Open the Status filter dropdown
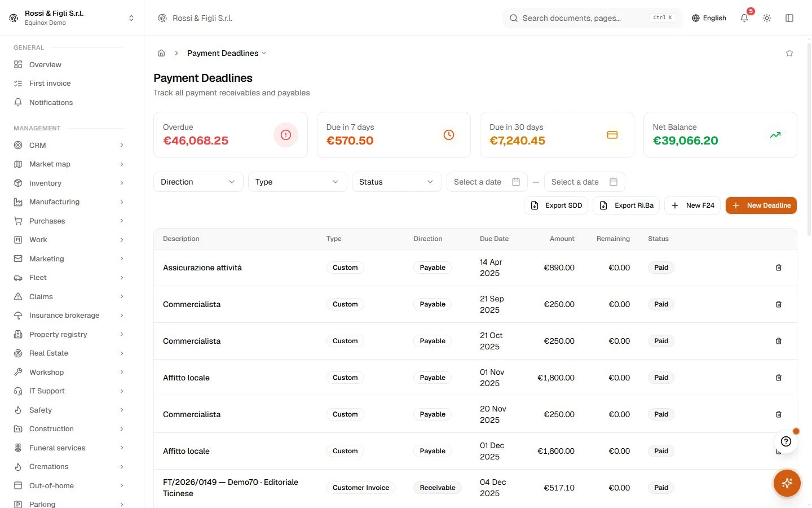The height and width of the screenshot is (508, 812). (x=397, y=182)
